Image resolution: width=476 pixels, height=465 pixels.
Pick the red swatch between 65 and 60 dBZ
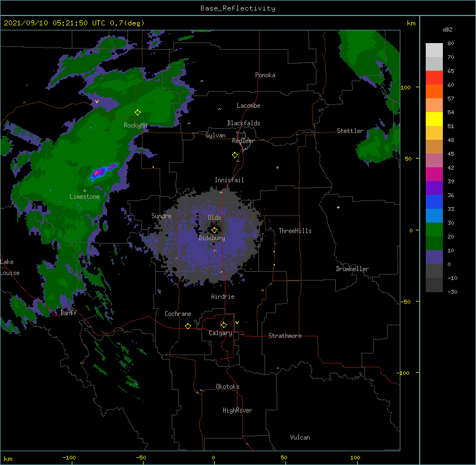tap(434, 78)
